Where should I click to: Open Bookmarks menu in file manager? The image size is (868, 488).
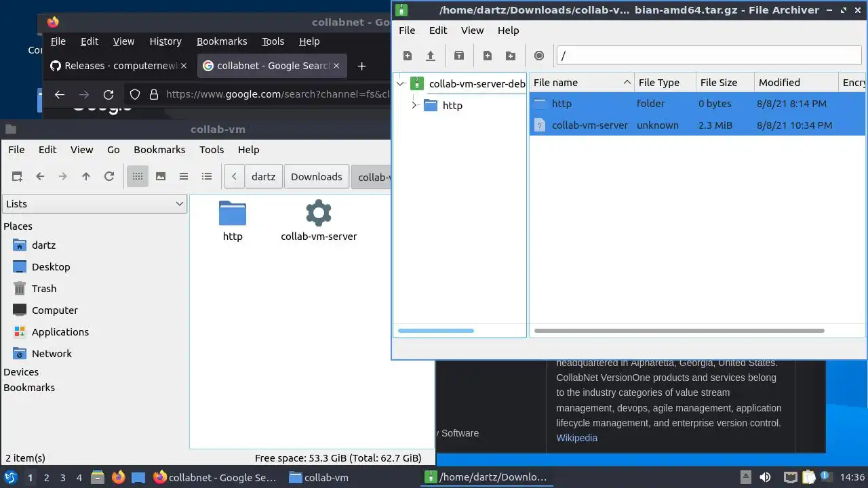pyautogui.click(x=159, y=149)
